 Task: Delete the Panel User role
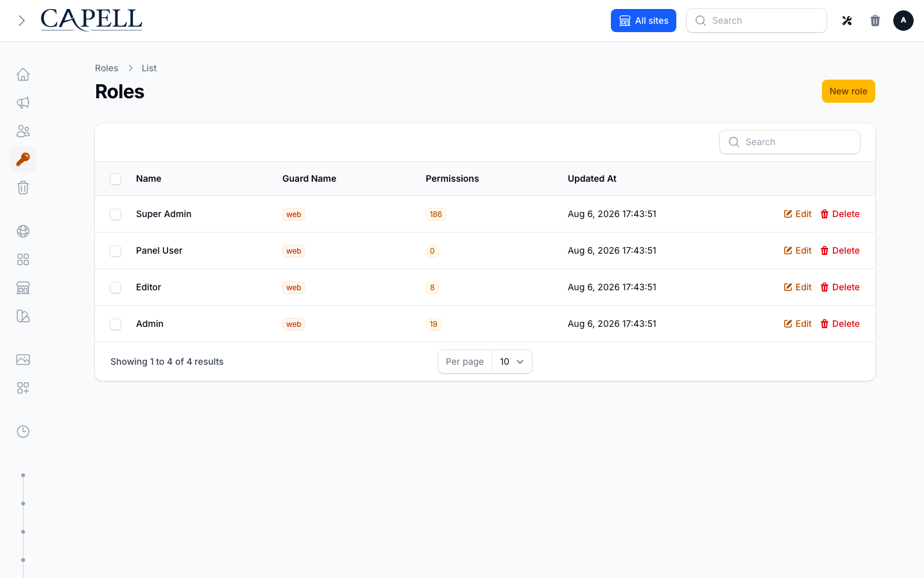(840, 250)
